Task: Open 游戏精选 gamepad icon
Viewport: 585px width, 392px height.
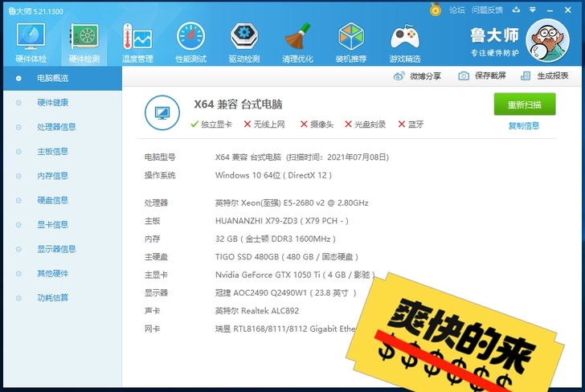Action: 405,43
